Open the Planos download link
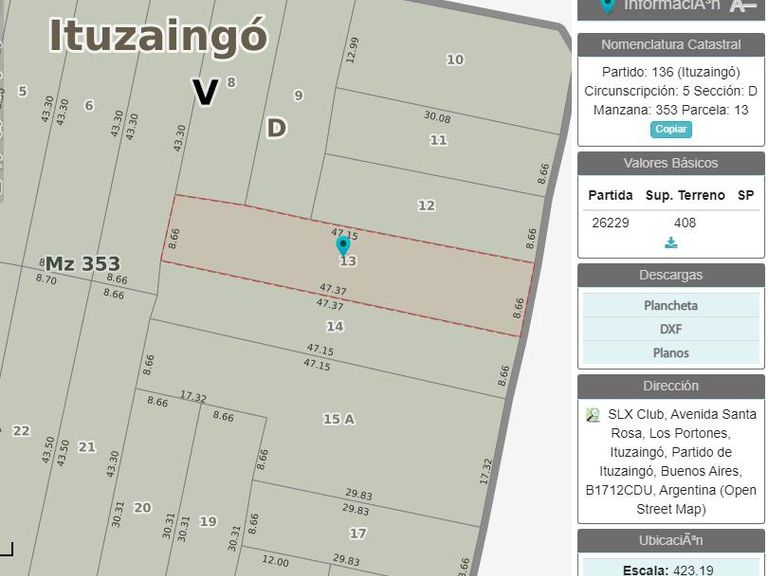The height and width of the screenshot is (576, 768). (x=671, y=353)
